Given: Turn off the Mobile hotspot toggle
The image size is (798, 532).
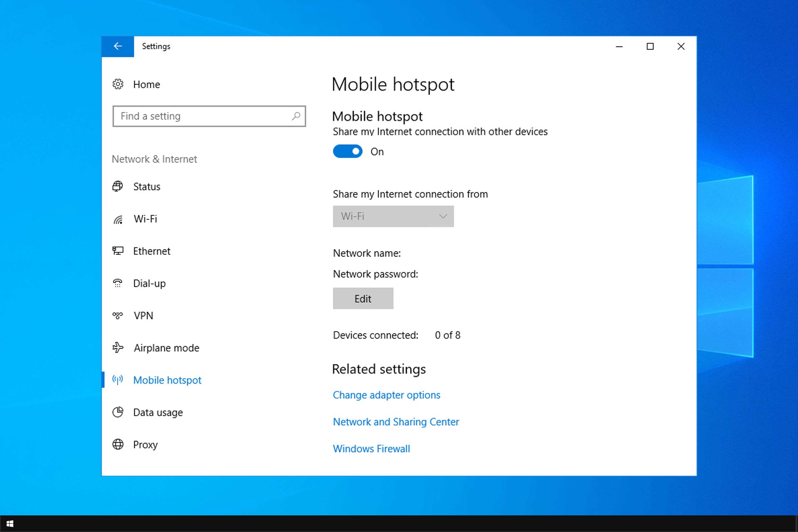Looking at the screenshot, I should pos(347,151).
